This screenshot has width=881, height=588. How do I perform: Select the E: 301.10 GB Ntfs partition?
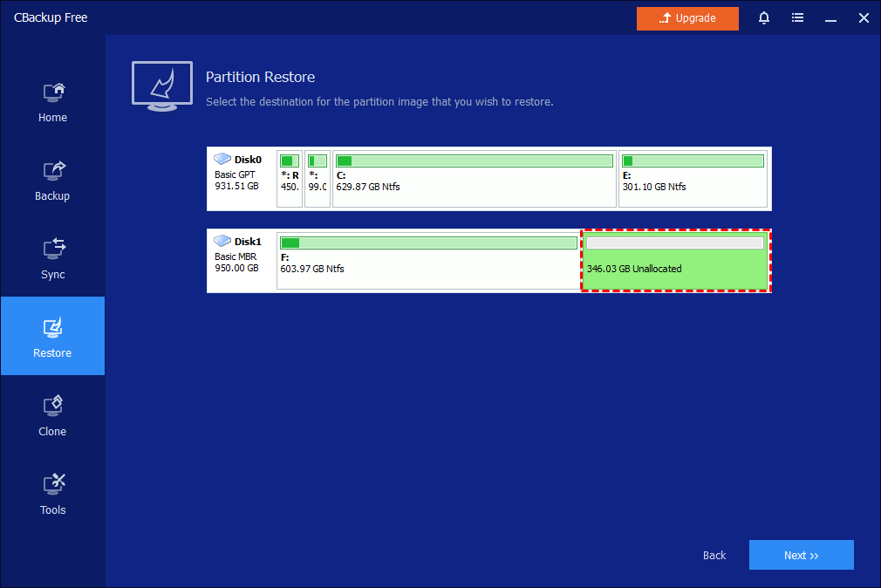tap(693, 179)
